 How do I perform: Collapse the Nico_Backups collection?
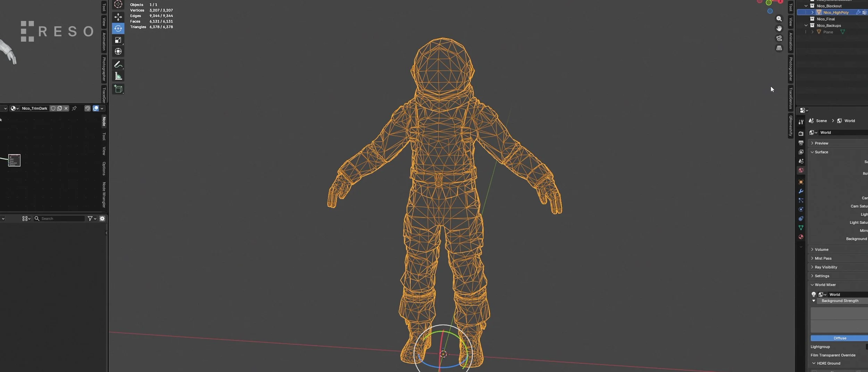coord(806,25)
